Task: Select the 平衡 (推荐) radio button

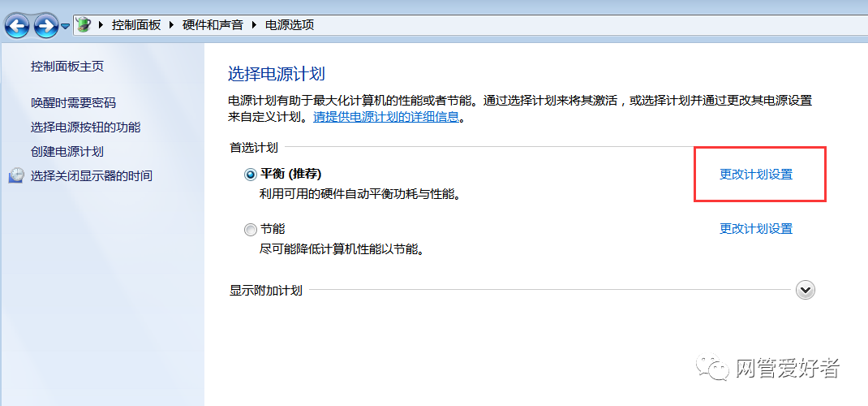Action: pos(251,175)
